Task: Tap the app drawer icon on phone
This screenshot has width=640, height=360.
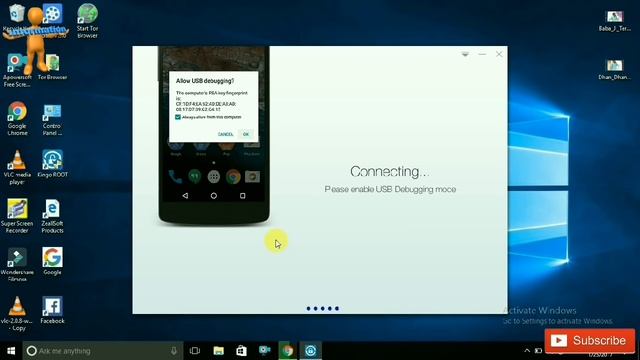Action: (213, 177)
